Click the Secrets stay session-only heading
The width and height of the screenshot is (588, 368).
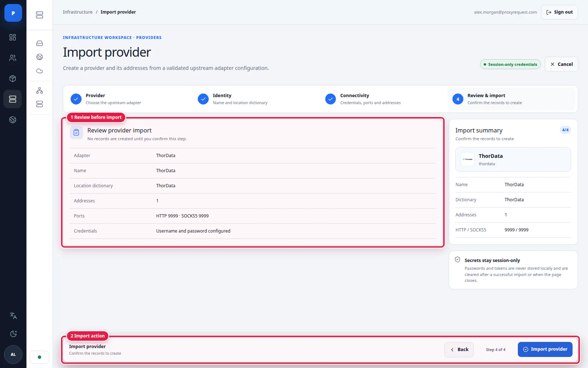tap(492, 260)
